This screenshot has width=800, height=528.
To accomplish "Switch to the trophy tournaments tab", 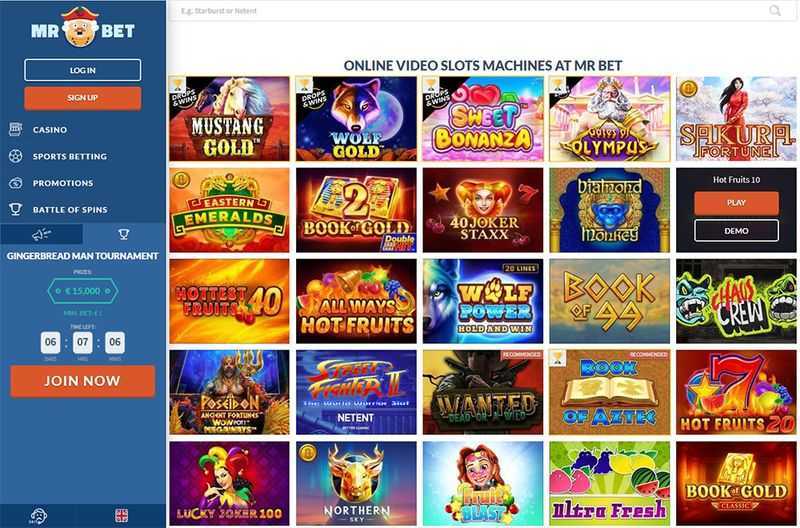I will [x=123, y=234].
